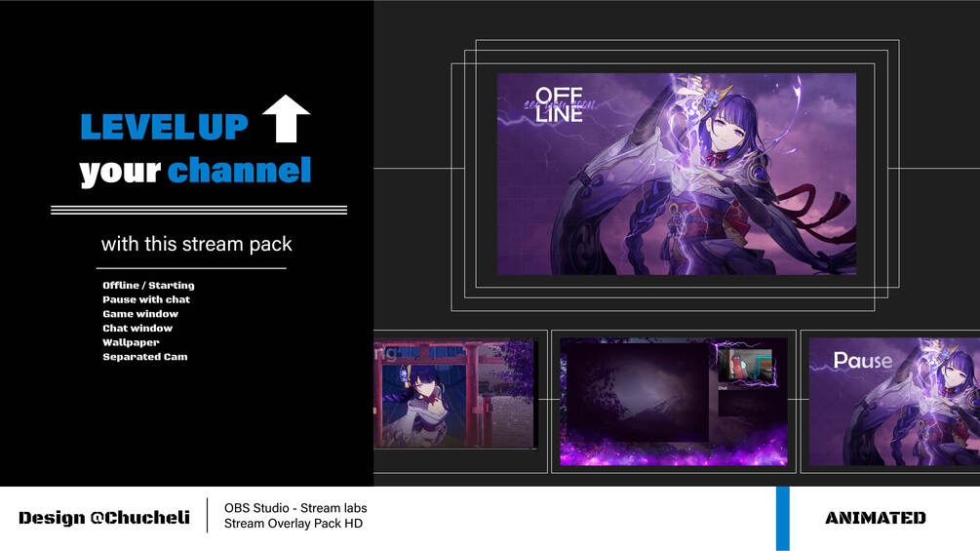Select the game window overlay preview thumbnail

674,402
